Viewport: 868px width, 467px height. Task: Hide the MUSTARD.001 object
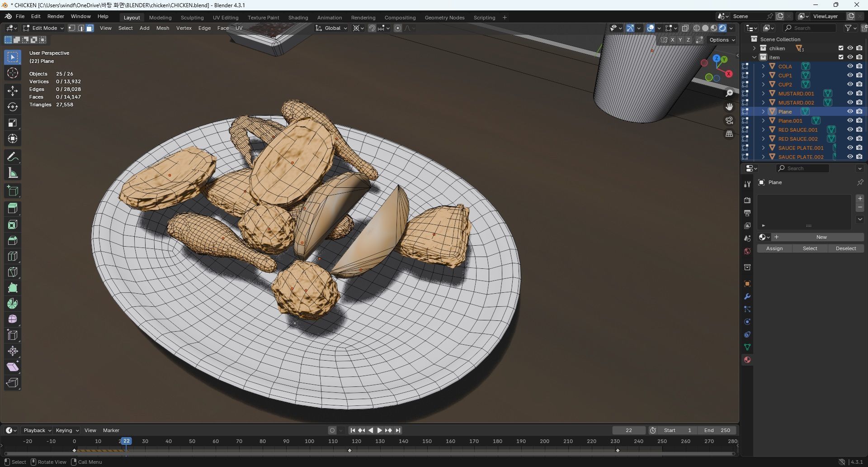coord(850,93)
